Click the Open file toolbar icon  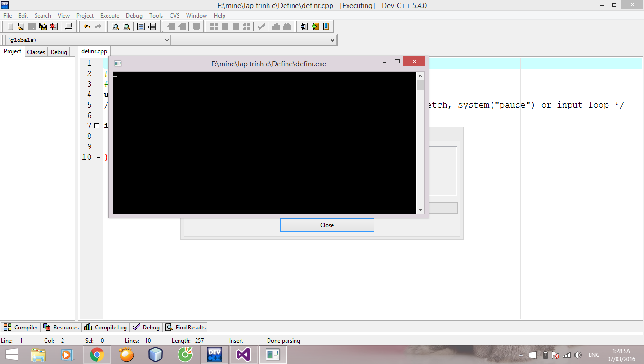[21, 27]
